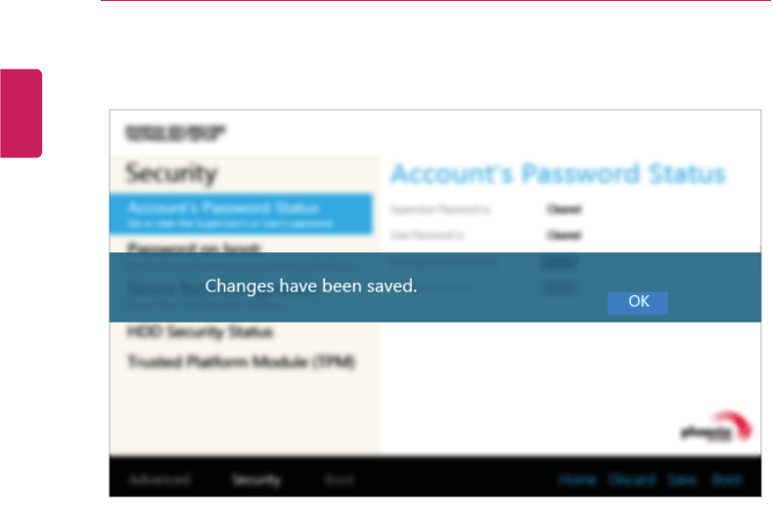Click the Home link in bottom bar
Screen dimensions: 773x532
577,479
